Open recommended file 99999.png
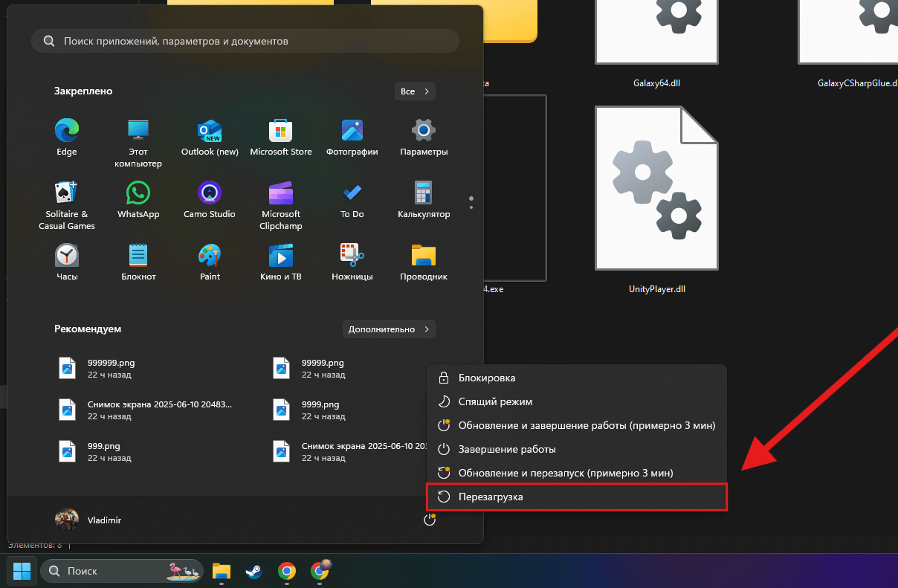This screenshot has width=898, height=588. coord(309,369)
